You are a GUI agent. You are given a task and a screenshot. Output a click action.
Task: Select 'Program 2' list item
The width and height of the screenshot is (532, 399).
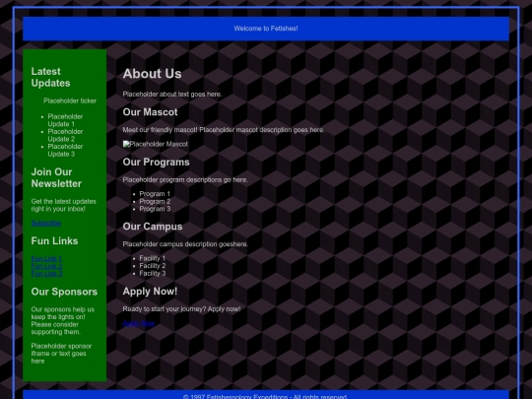(155, 201)
